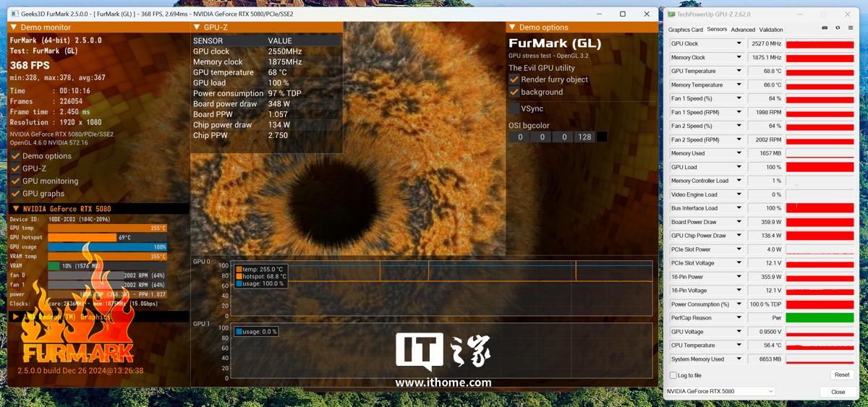Screen dimensions: 868x407
Task: Click the FurMark app icon in title bar
Action: point(15,14)
